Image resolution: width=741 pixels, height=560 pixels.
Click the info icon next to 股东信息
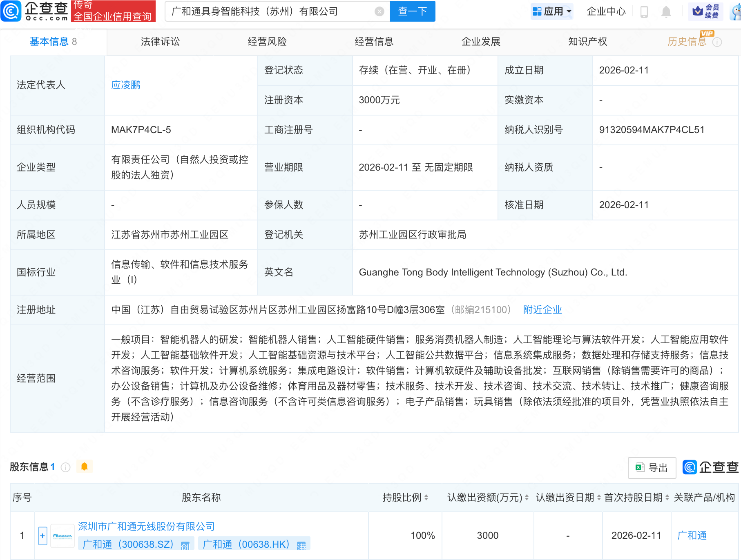point(66,467)
